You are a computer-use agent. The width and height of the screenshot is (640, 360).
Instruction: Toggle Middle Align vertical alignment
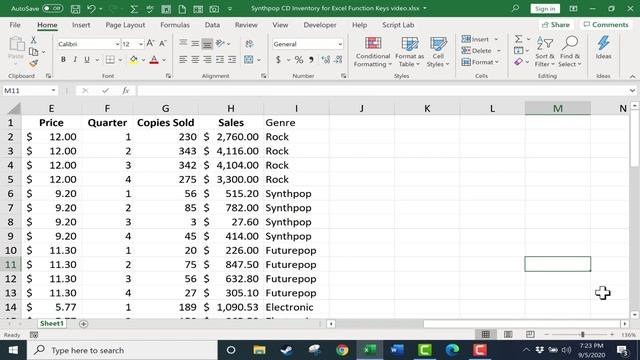(195, 43)
